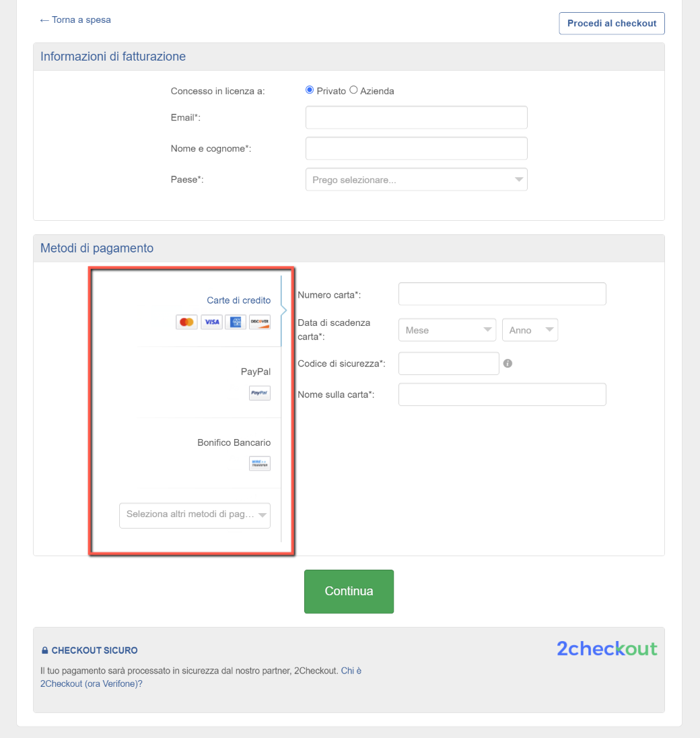This screenshot has width=700, height=738.
Task: Open the other payment methods dropdown
Action: [195, 515]
